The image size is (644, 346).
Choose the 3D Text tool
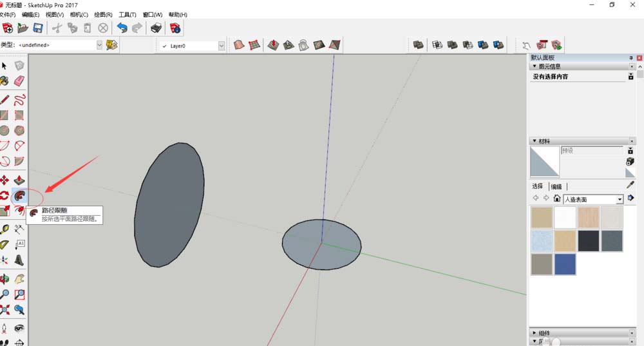[19, 260]
